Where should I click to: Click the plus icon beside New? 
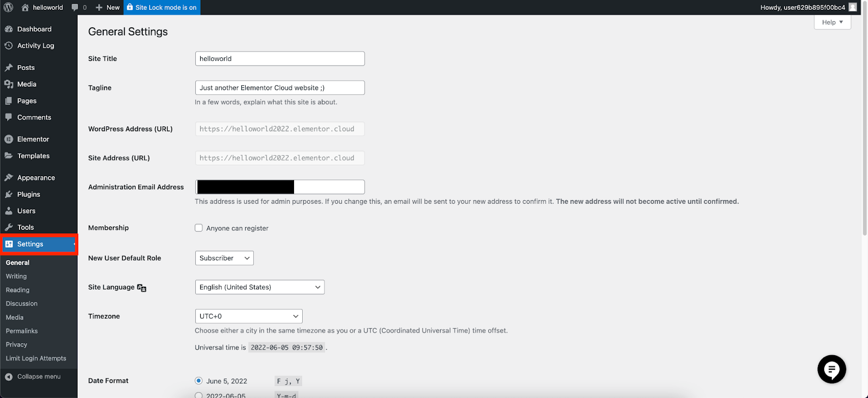click(99, 8)
